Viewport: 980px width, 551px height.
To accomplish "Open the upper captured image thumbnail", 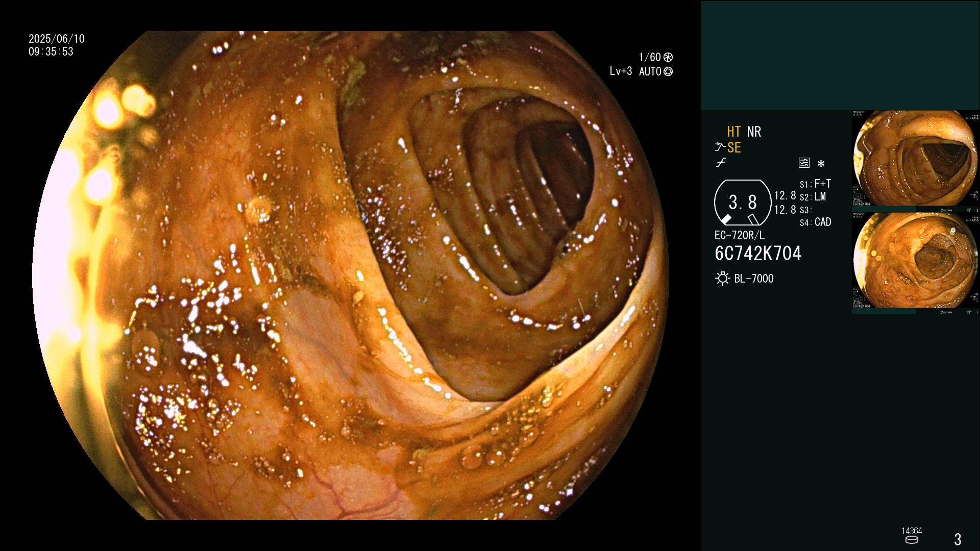I will 915,159.
